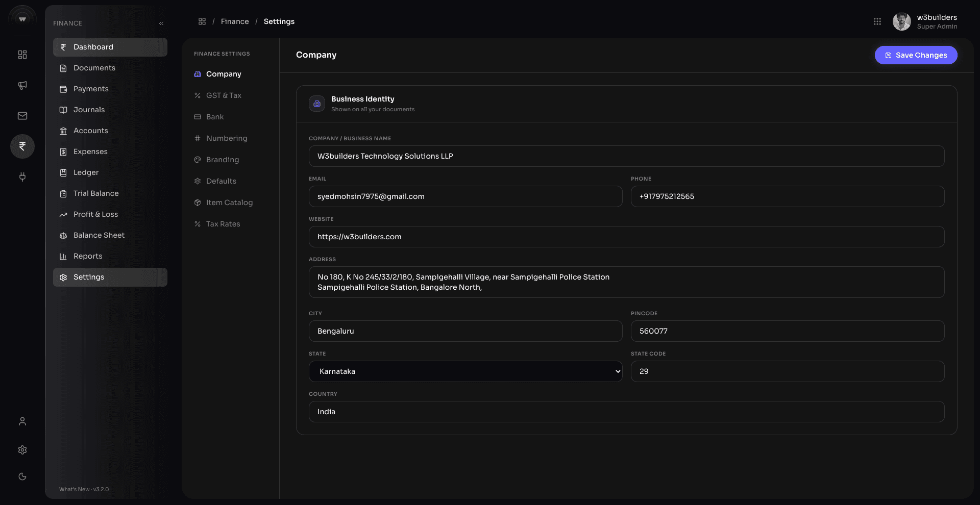This screenshot has height=505, width=980.
Task: Toggle the moon dark mode icon
Action: (22, 476)
